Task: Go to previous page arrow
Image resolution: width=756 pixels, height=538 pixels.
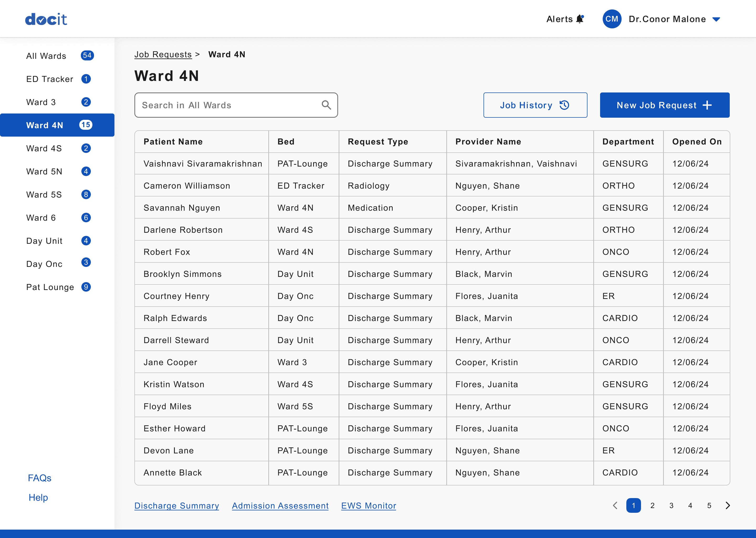Action: pos(615,505)
